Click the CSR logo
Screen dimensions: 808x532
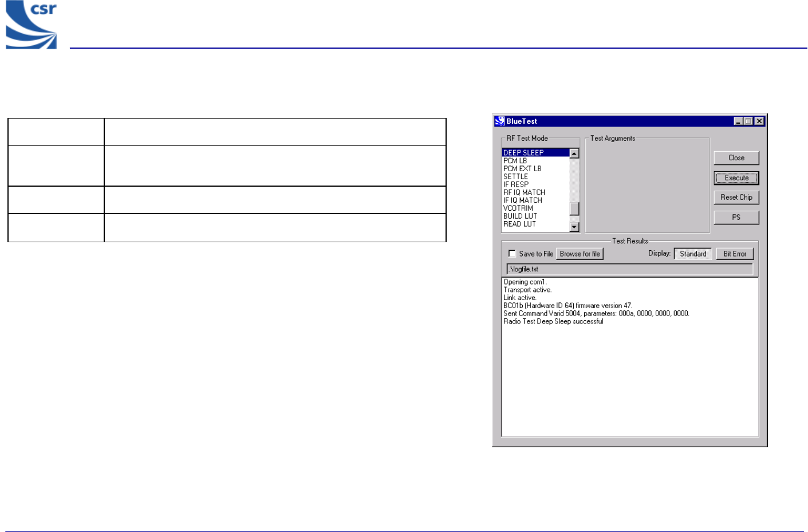point(31,25)
